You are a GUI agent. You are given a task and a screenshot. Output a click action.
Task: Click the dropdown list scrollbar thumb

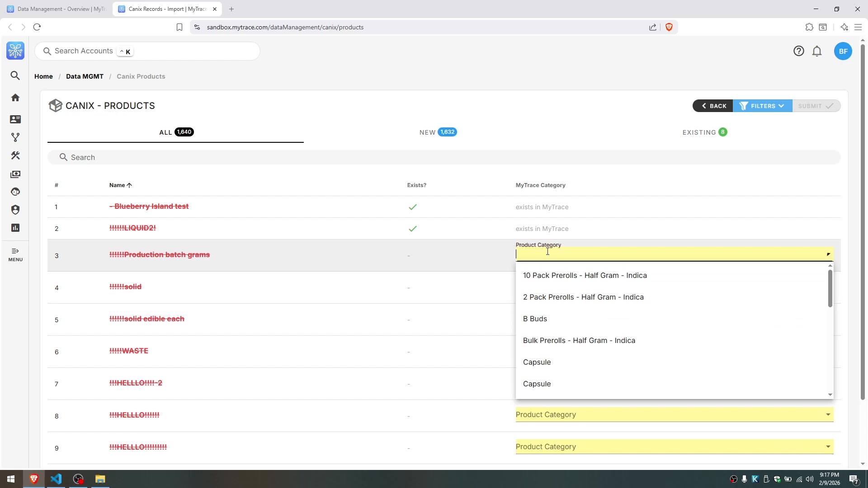830,288
